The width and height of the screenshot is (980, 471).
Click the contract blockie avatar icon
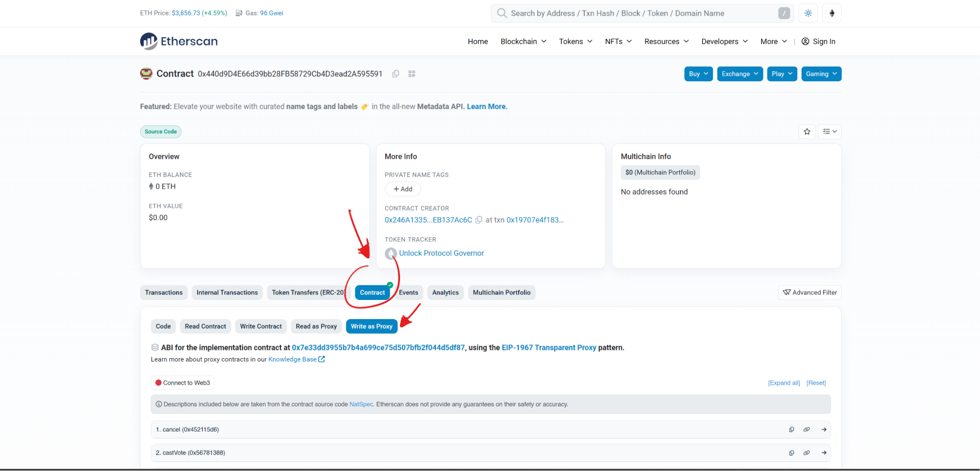(x=146, y=74)
